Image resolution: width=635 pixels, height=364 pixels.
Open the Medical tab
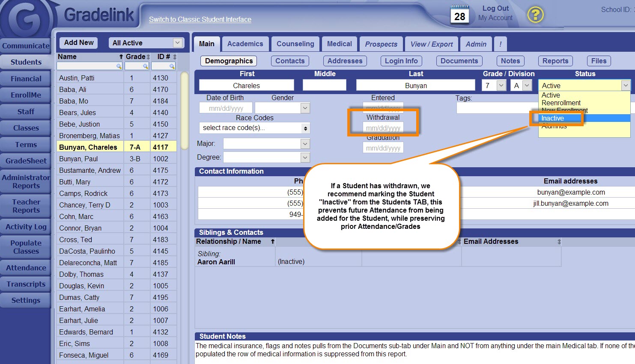(339, 44)
